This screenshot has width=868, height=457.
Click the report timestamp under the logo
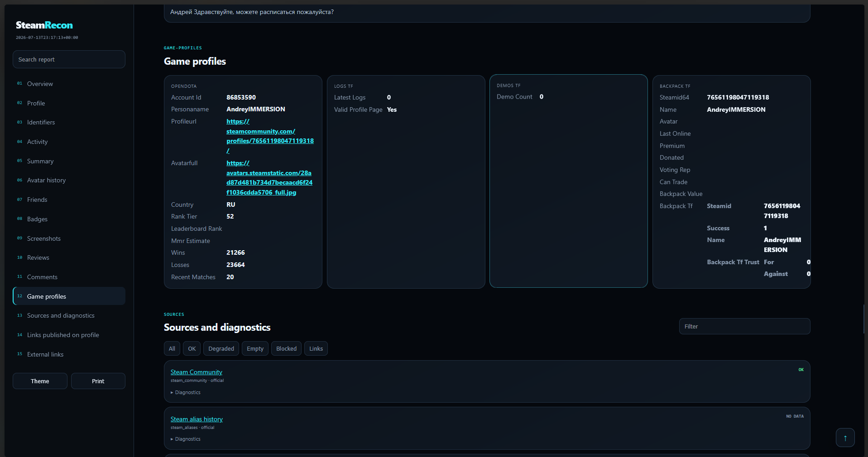point(47,38)
